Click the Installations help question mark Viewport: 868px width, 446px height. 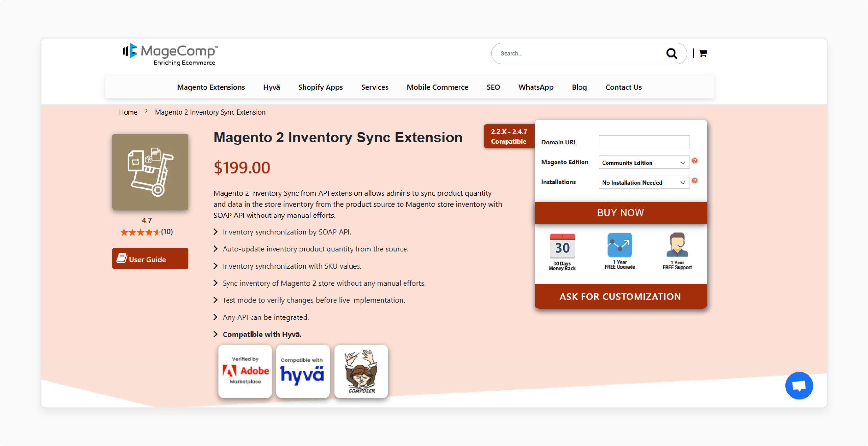[x=695, y=181]
